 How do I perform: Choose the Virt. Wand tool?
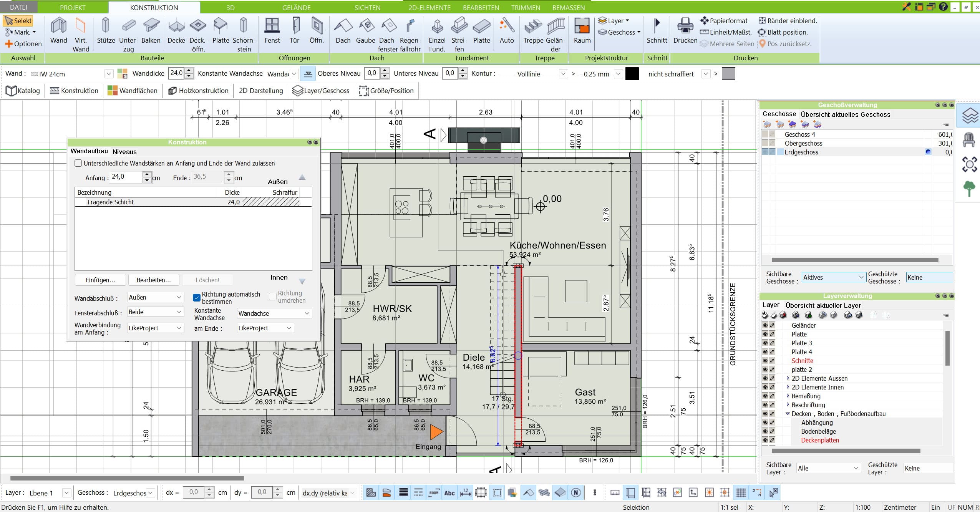pyautogui.click(x=81, y=35)
